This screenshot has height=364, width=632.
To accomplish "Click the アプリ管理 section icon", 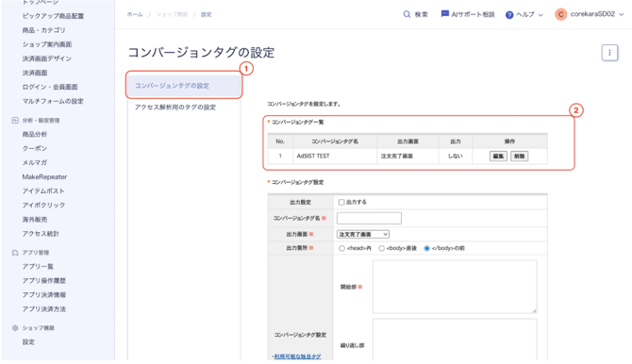I will coord(15,253).
